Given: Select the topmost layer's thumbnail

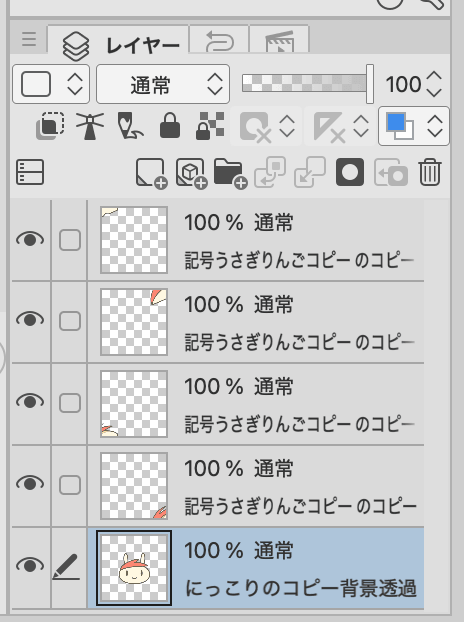Looking at the screenshot, I should pyautogui.click(x=134, y=240).
